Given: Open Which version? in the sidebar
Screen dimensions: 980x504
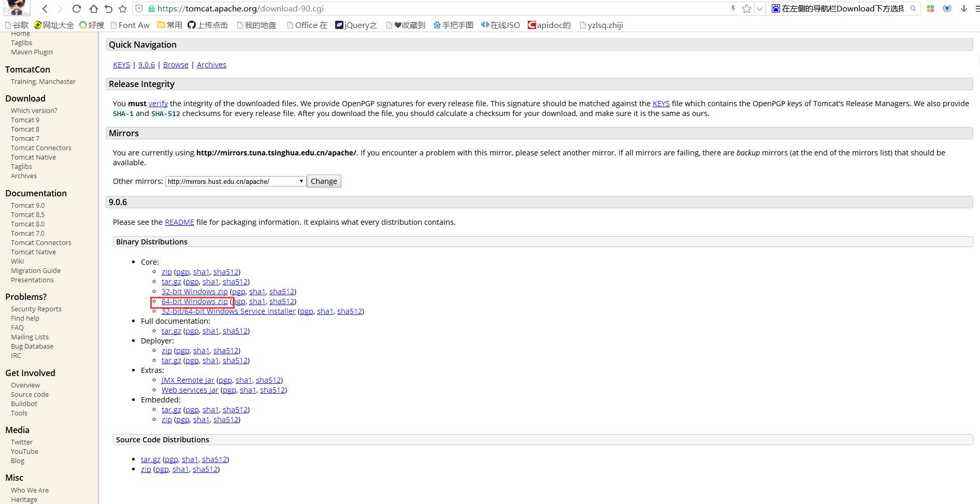Looking at the screenshot, I should [34, 110].
